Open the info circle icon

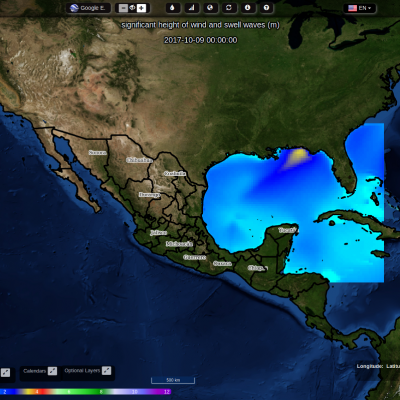[x=248, y=8]
